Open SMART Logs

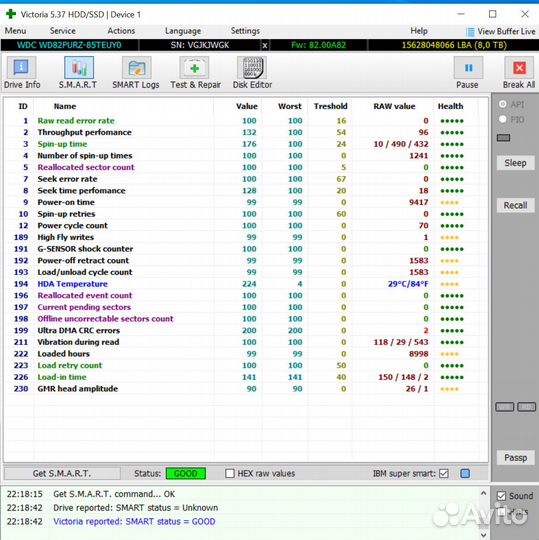136,68
